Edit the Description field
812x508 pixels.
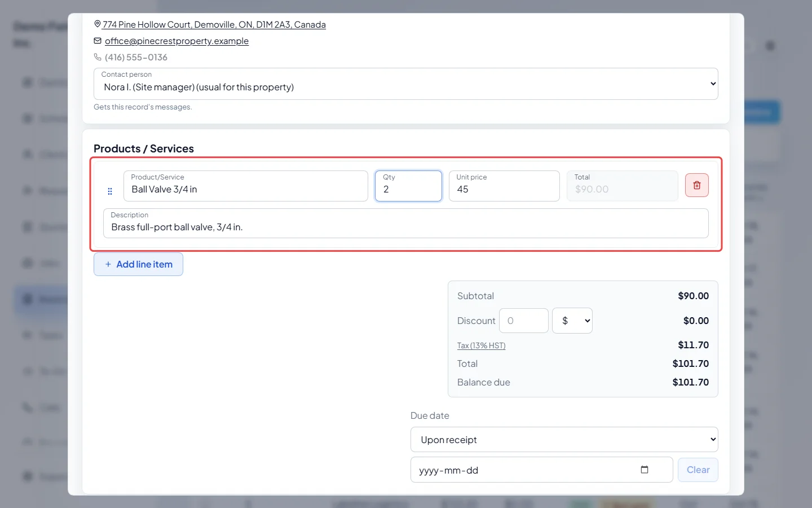click(x=406, y=223)
